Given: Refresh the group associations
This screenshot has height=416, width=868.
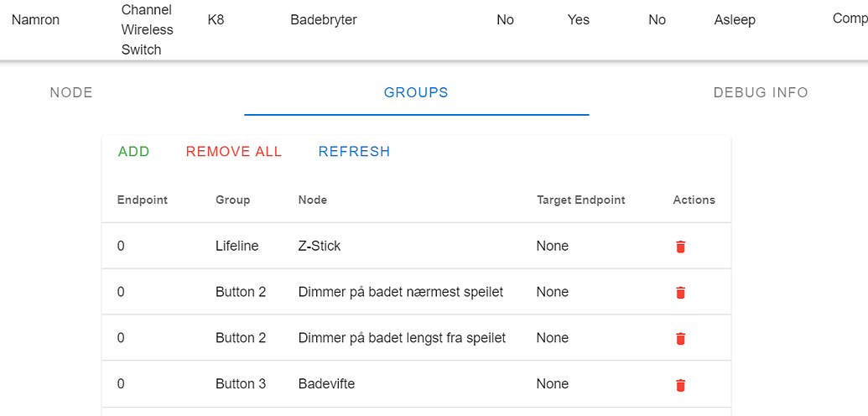Looking at the screenshot, I should 354,152.
